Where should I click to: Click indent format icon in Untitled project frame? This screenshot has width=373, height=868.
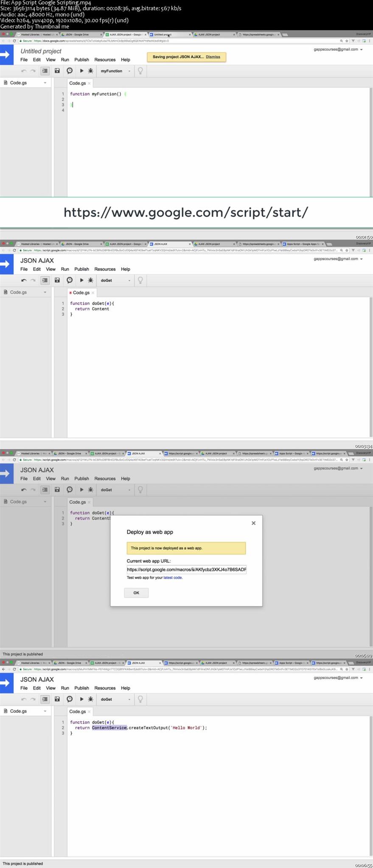(45, 71)
